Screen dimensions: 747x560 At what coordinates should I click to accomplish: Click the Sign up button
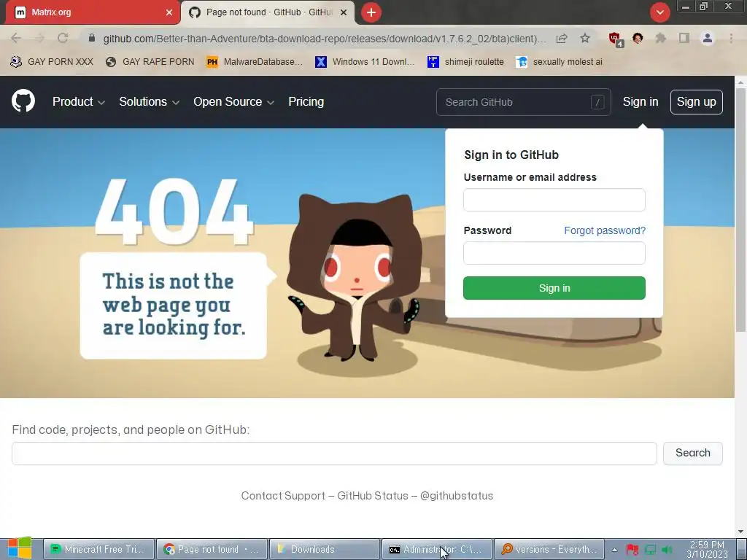click(697, 102)
